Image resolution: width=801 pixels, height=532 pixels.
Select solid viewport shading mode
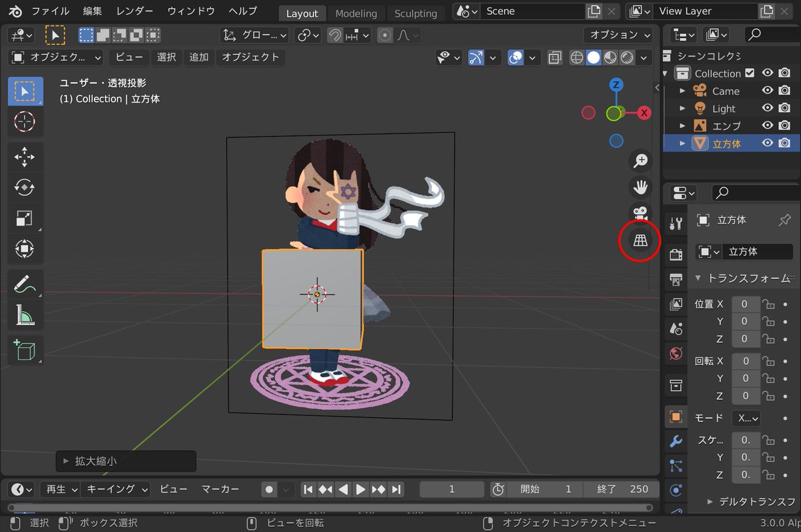[x=593, y=58]
